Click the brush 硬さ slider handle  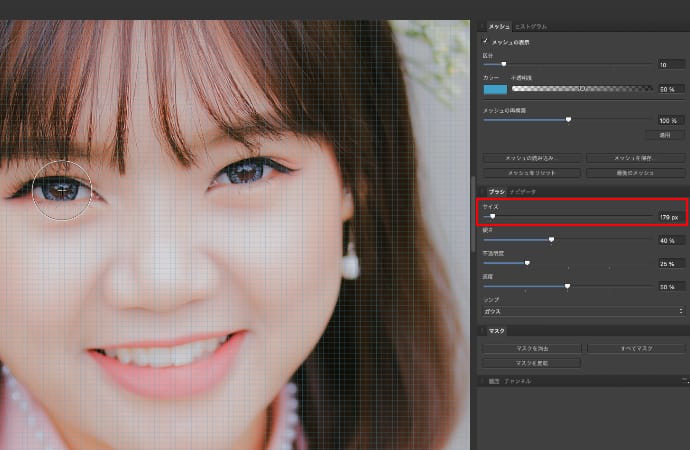coord(551,240)
